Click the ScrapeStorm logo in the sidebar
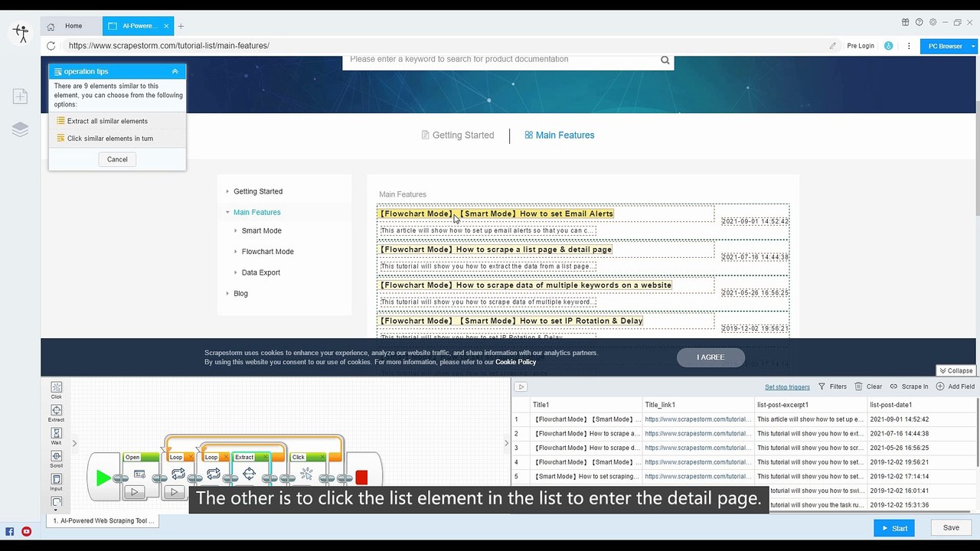Image resolution: width=980 pixels, height=551 pixels. pyautogui.click(x=21, y=33)
